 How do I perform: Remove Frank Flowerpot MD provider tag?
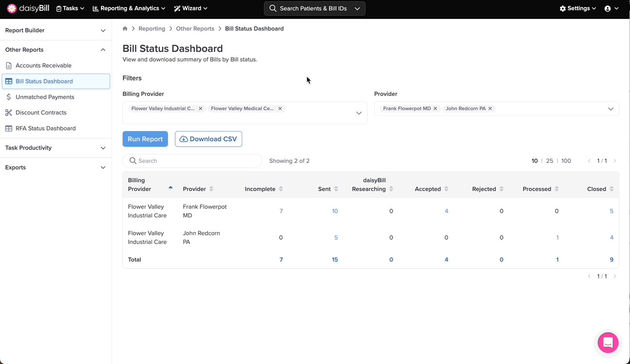435,109
